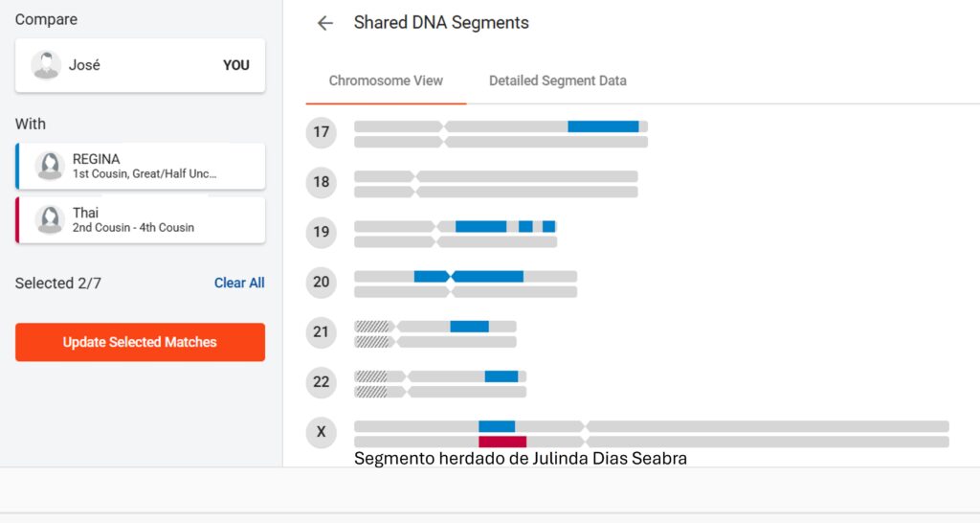Click the blue segment on chromosome 21

point(469,327)
